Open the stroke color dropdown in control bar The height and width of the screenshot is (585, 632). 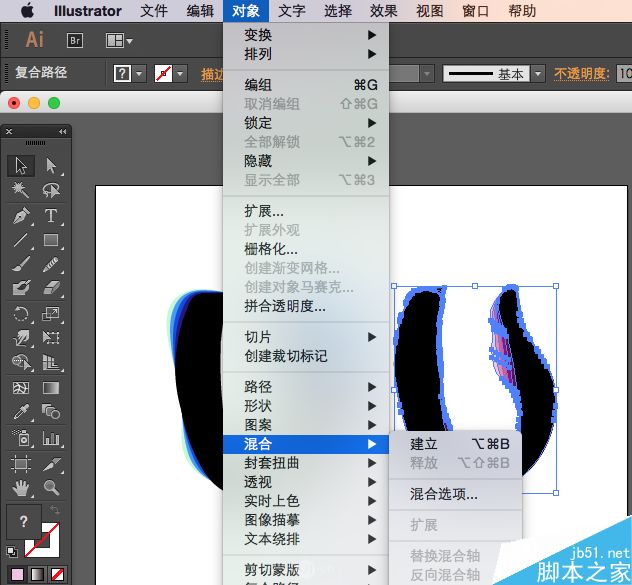(x=180, y=74)
